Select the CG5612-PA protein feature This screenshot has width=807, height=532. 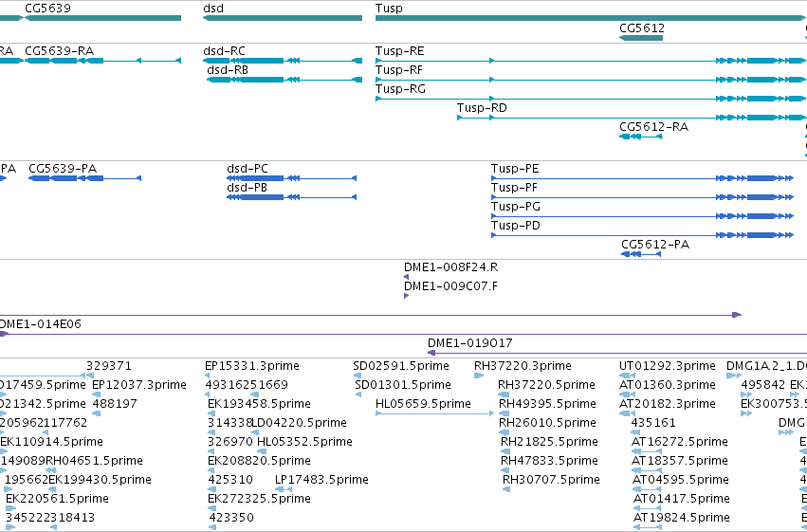tap(641, 254)
